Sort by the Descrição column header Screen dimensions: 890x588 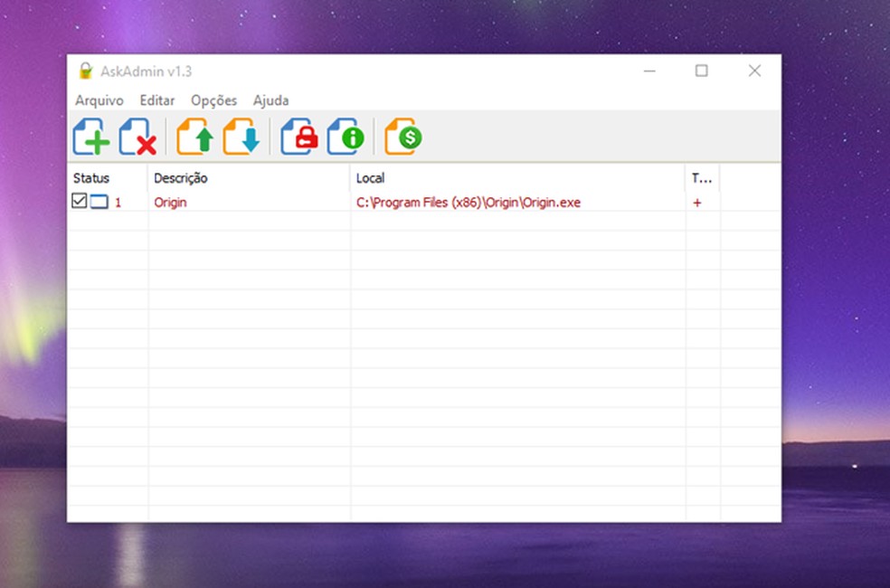249,178
